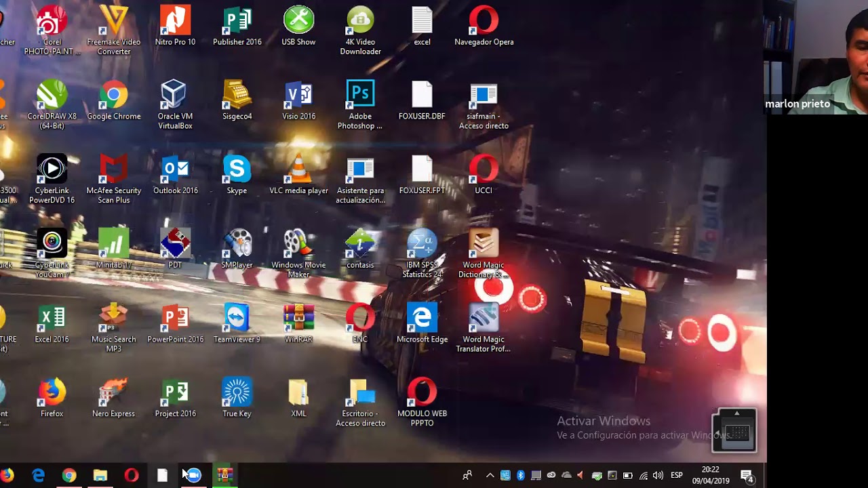Screen dimensions: 868x488
Task: Open File Explorer on the taskbar
Action: point(100,476)
